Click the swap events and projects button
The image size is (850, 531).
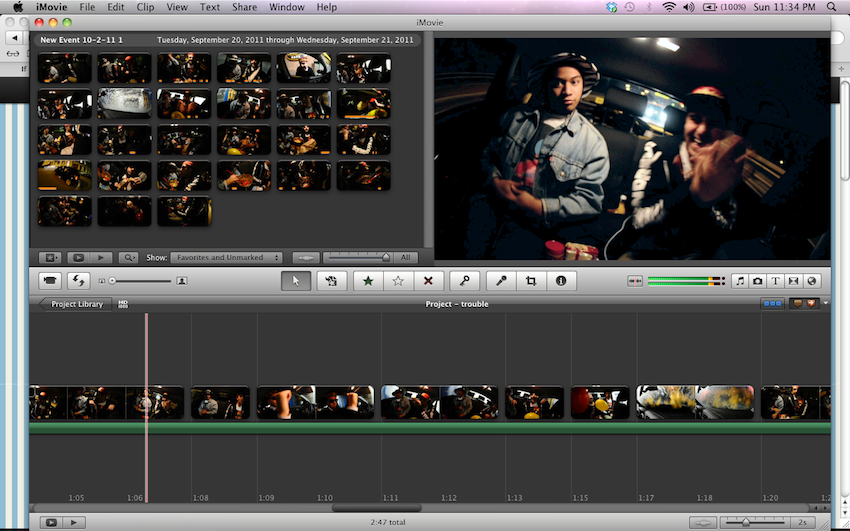pos(78,281)
